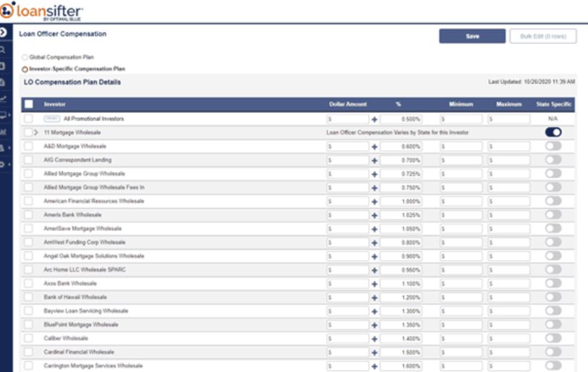This screenshot has height=372, width=588.
Task: Open the monitor icon in the sidebar
Action: pos(3,115)
